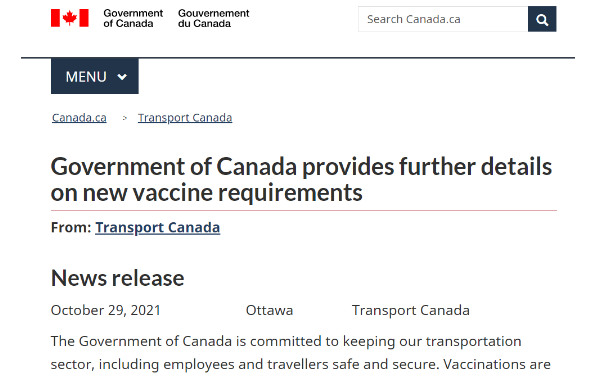Click the magnifying glass search button
The width and height of the screenshot is (589, 381).
(542, 19)
